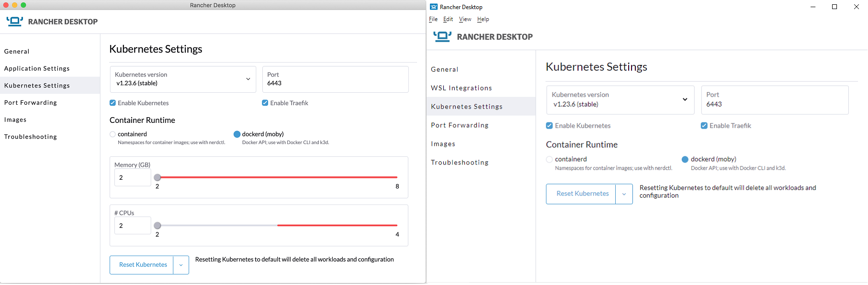
Task: Open Images in macOS sidebar
Action: pos(50,120)
